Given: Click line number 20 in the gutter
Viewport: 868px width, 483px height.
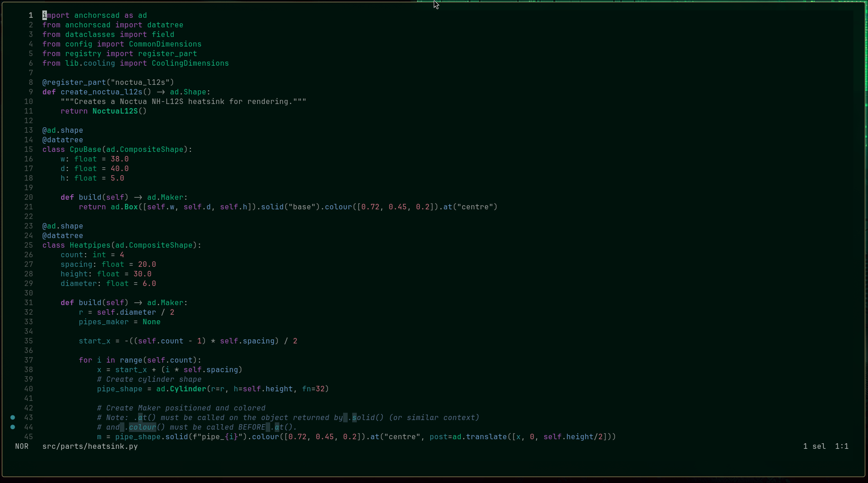Looking at the screenshot, I should pos(29,197).
